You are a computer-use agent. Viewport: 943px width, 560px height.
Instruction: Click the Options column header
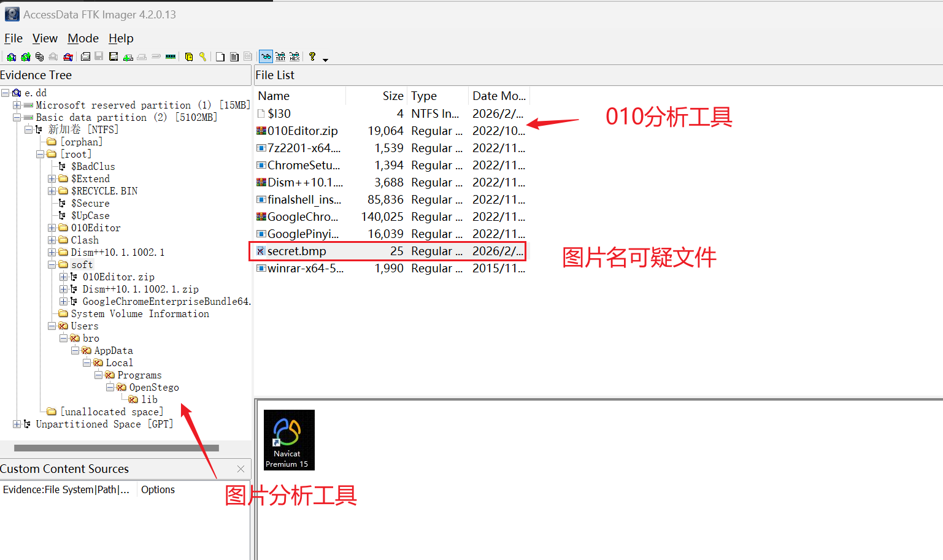(x=158, y=489)
